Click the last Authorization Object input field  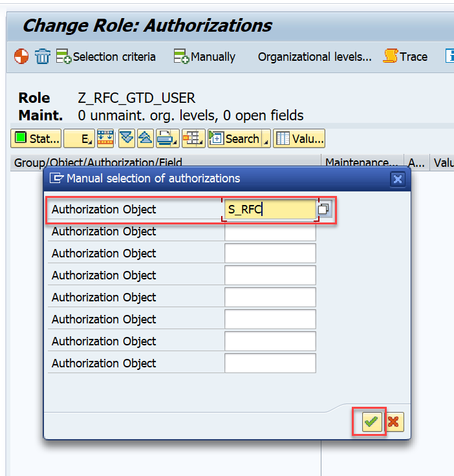tap(270, 363)
